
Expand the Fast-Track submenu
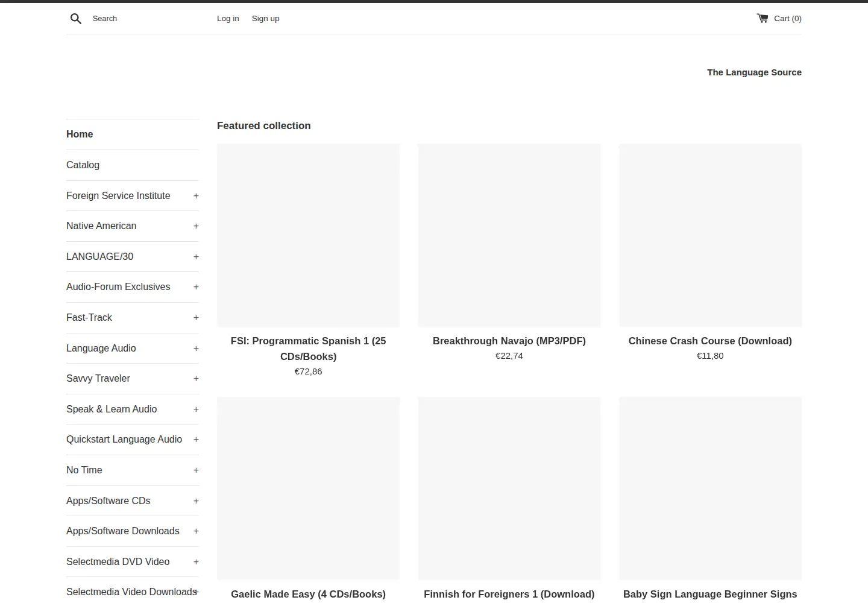pos(196,318)
